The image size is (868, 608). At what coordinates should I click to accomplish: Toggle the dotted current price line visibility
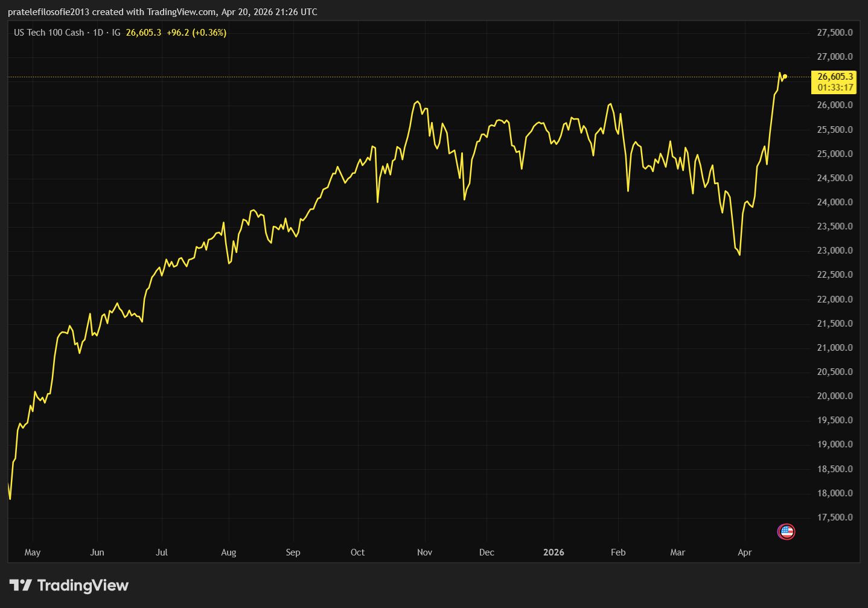click(x=423, y=77)
